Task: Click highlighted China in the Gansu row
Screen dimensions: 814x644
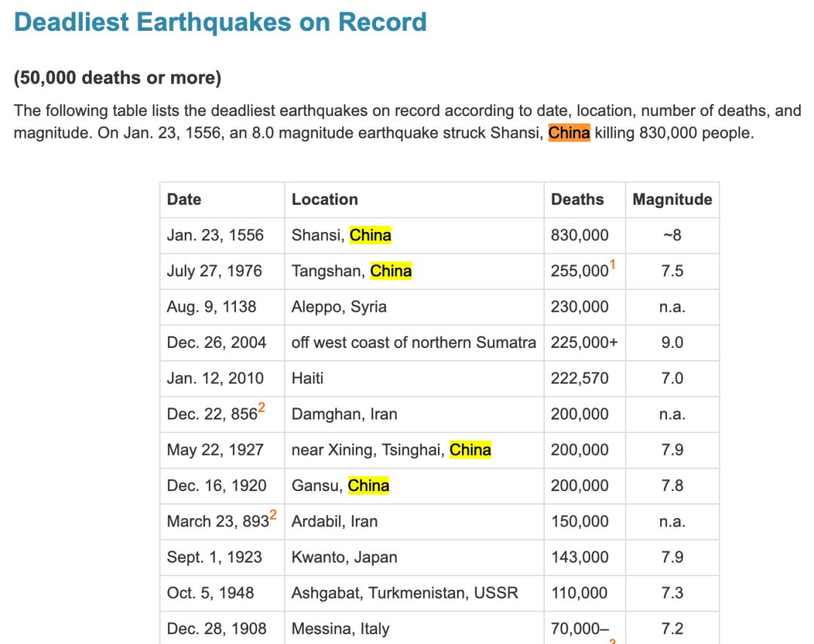Action: (369, 486)
